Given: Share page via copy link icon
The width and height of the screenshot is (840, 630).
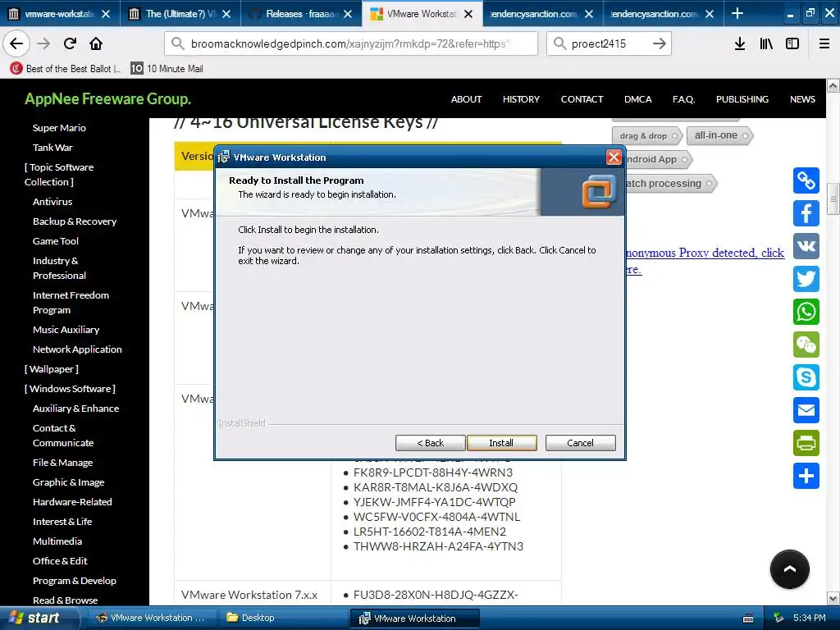Looking at the screenshot, I should [x=806, y=180].
